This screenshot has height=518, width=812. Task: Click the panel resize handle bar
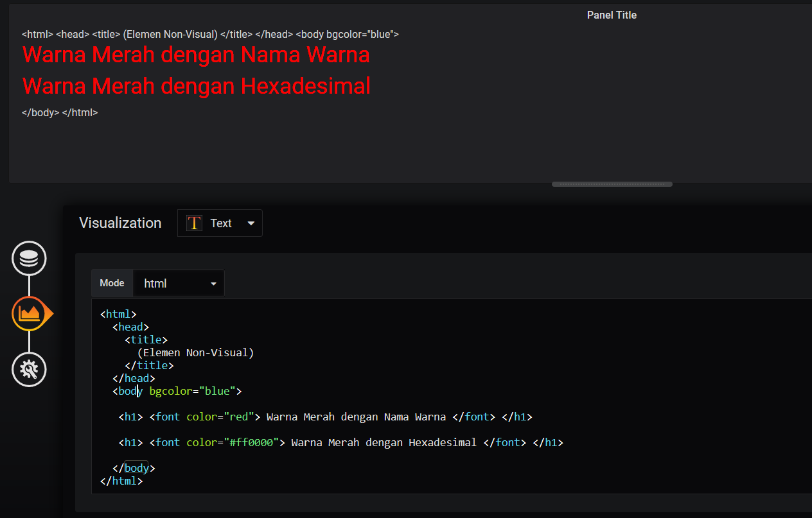tap(612, 184)
